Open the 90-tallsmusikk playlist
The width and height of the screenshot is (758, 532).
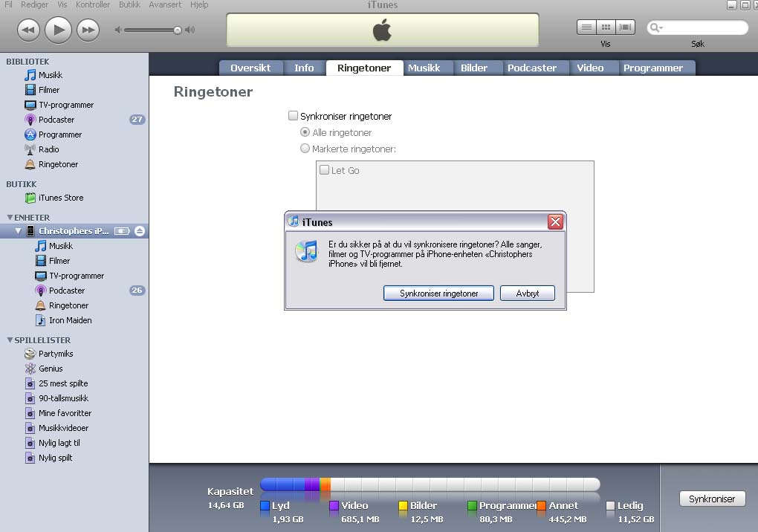click(74, 398)
